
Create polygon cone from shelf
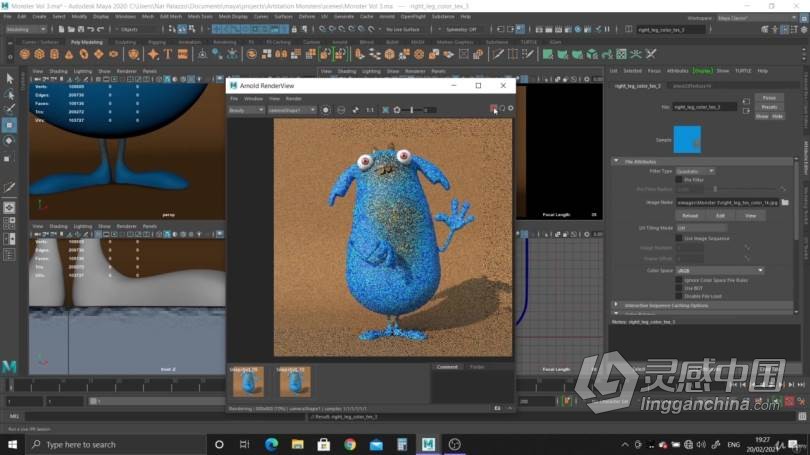pos(69,54)
